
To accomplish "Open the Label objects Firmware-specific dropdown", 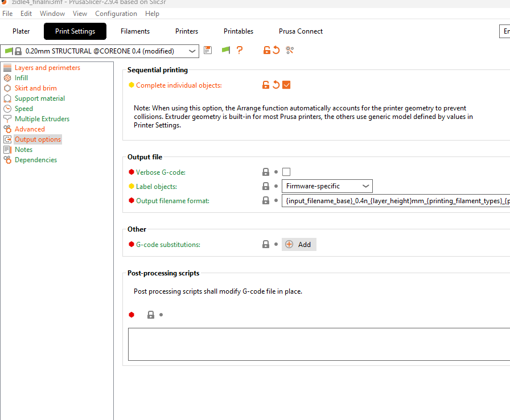I will [x=327, y=186].
